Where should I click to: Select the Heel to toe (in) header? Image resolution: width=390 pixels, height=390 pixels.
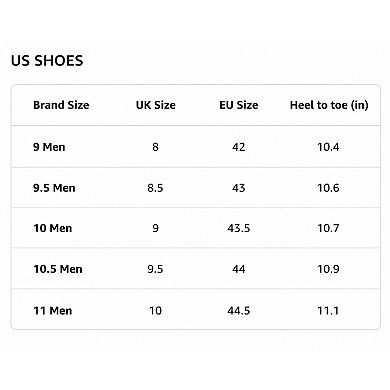(329, 105)
